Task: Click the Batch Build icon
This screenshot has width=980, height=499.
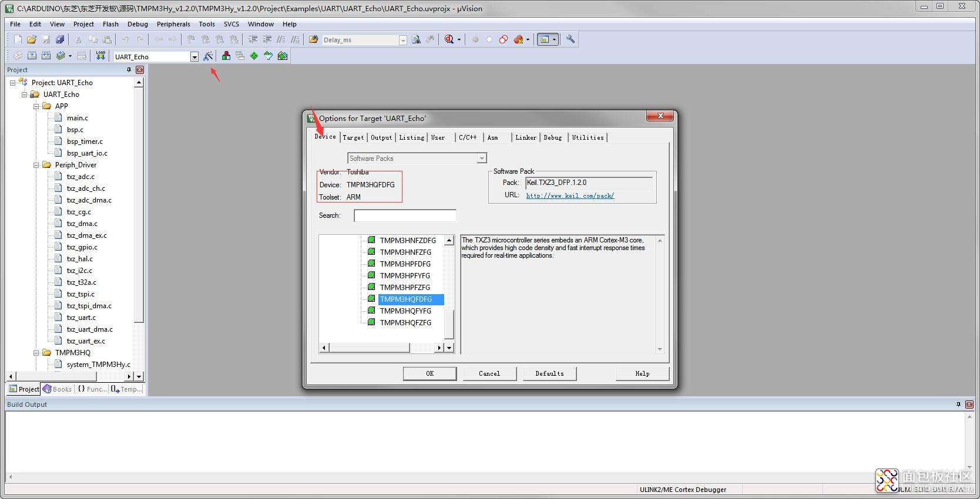Action: click(x=60, y=56)
